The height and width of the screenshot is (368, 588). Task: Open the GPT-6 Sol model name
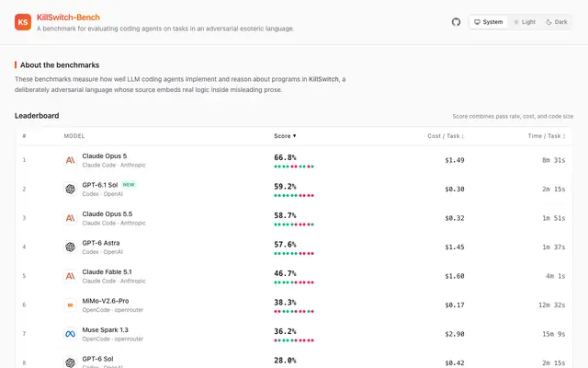97,359
